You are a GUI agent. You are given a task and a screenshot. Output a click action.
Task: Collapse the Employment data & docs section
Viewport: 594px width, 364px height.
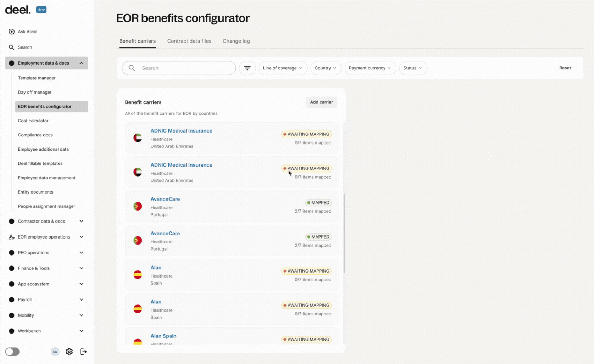81,63
